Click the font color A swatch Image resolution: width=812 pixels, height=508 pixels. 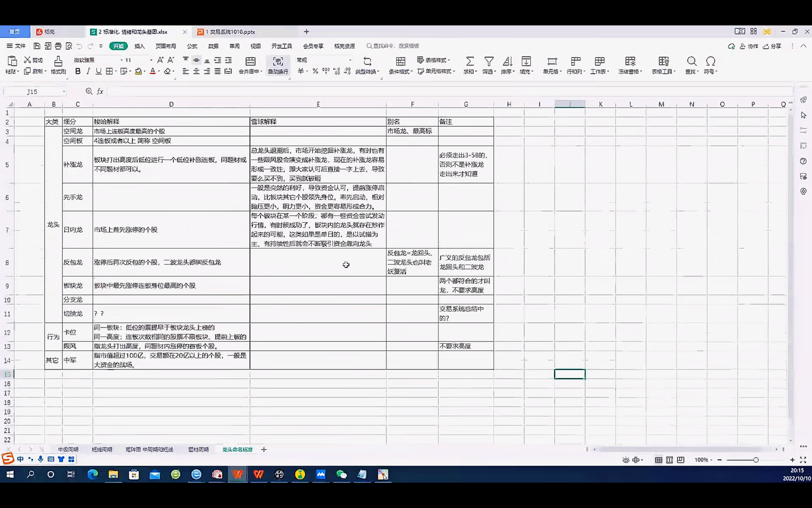pyautogui.click(x=153, y=71)
